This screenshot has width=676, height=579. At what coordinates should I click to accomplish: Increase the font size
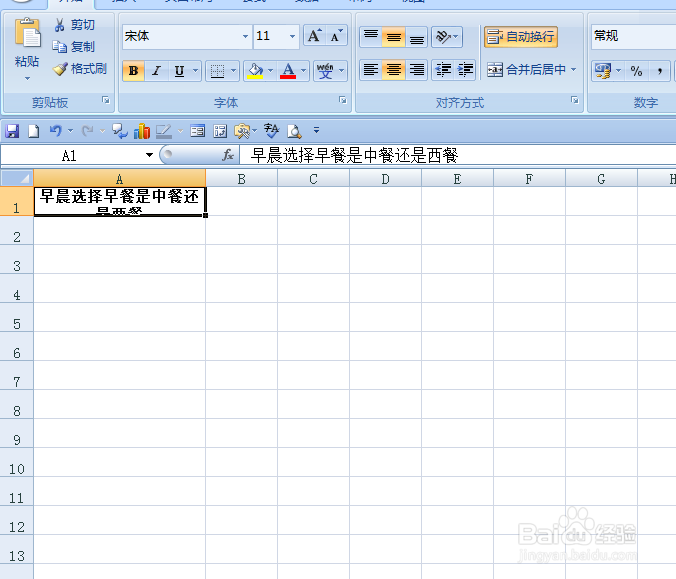point(314,36)
